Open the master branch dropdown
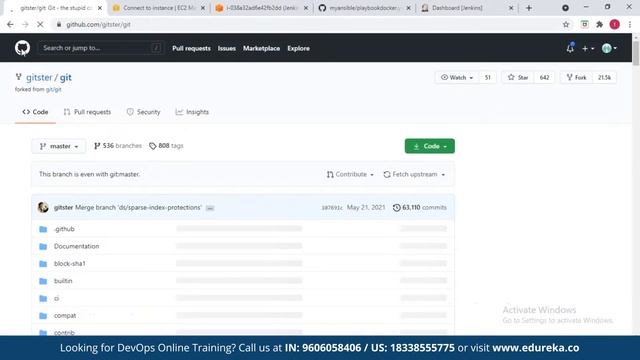The image size is (640, 360). click(59, 146)
